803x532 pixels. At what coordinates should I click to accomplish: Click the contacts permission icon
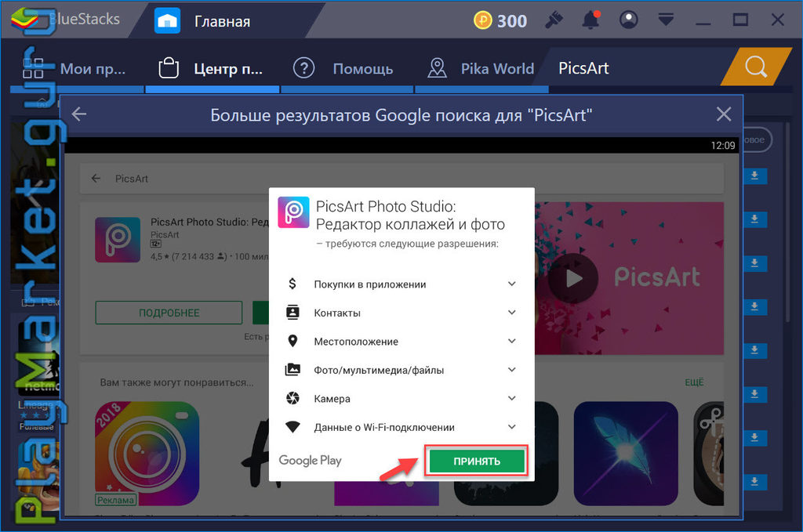[x=292, y=312]
